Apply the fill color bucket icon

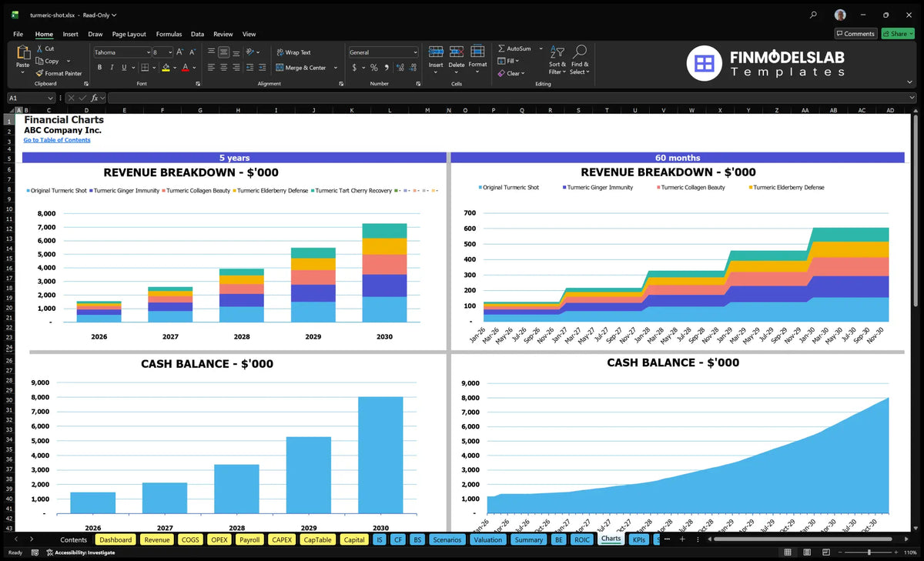(166, 68)
